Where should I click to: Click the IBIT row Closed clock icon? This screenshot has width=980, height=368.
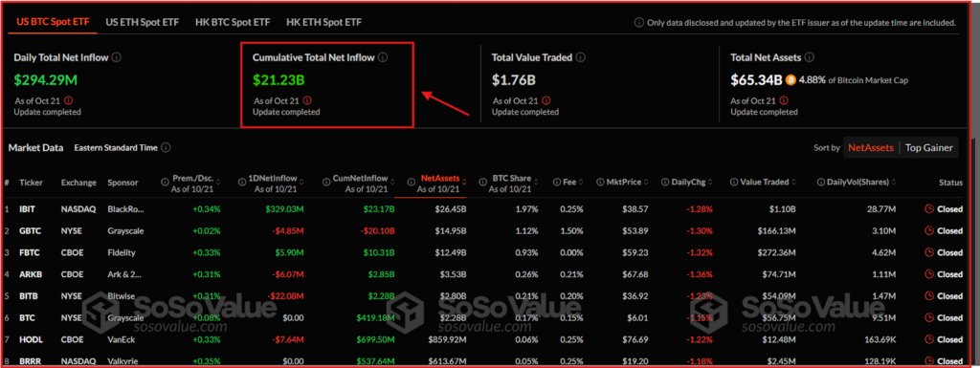(x=928, y=209)
